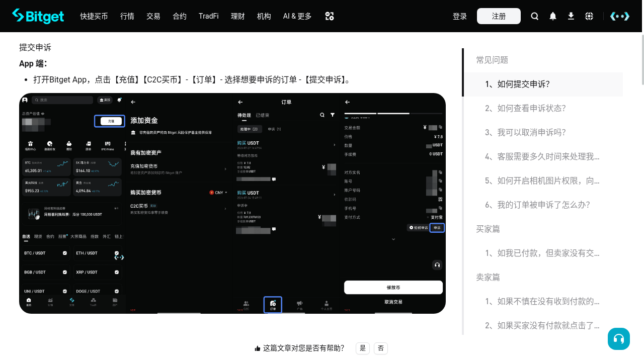
Task: Click the 提交申诉 heading text
Action: pos(35,48)
